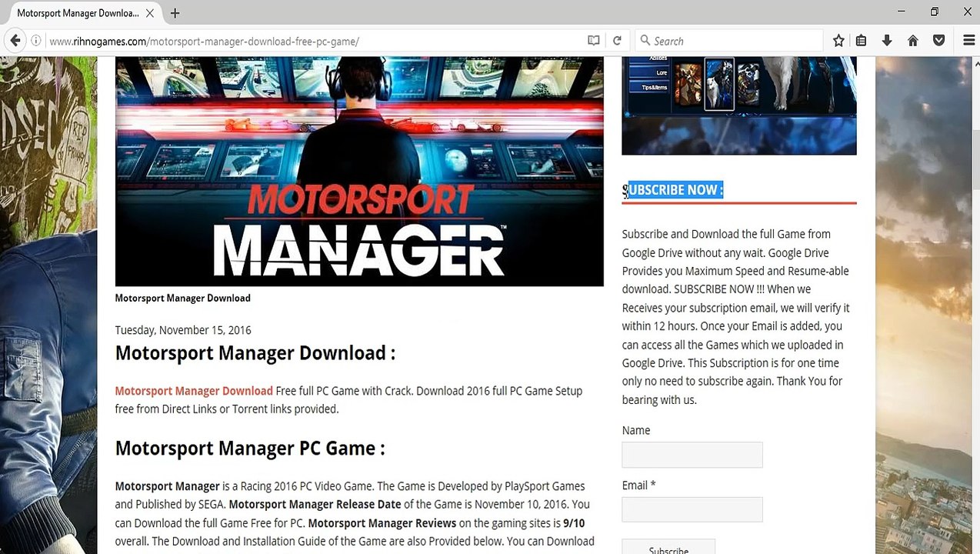The height and width of the screenshot is (554, 980).
Task: Bookmark this page with the star icon
Action: click(838, 41)
